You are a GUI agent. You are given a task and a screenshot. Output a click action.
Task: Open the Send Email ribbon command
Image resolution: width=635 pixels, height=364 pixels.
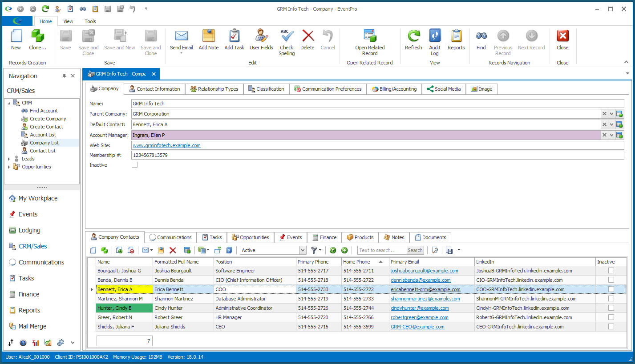pyautogui.click(x=182, y=42)
